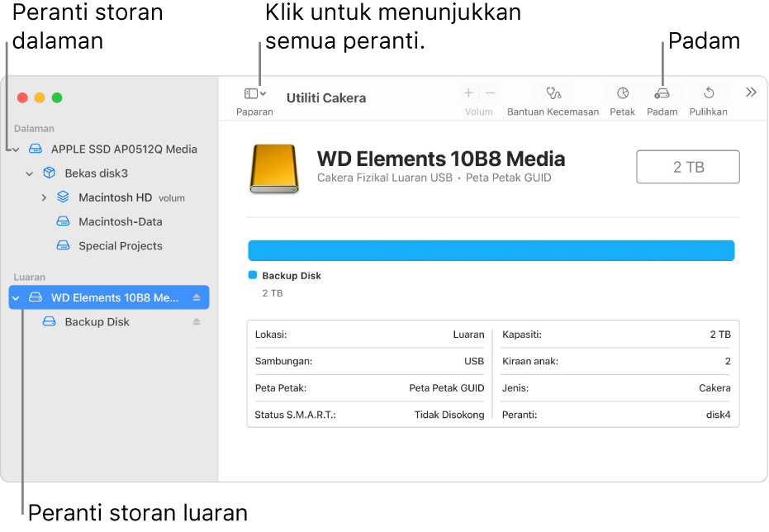Collapse the WD Elements 10B8 device row
Viewport: 769px width, 532px height.
(16, 297)
